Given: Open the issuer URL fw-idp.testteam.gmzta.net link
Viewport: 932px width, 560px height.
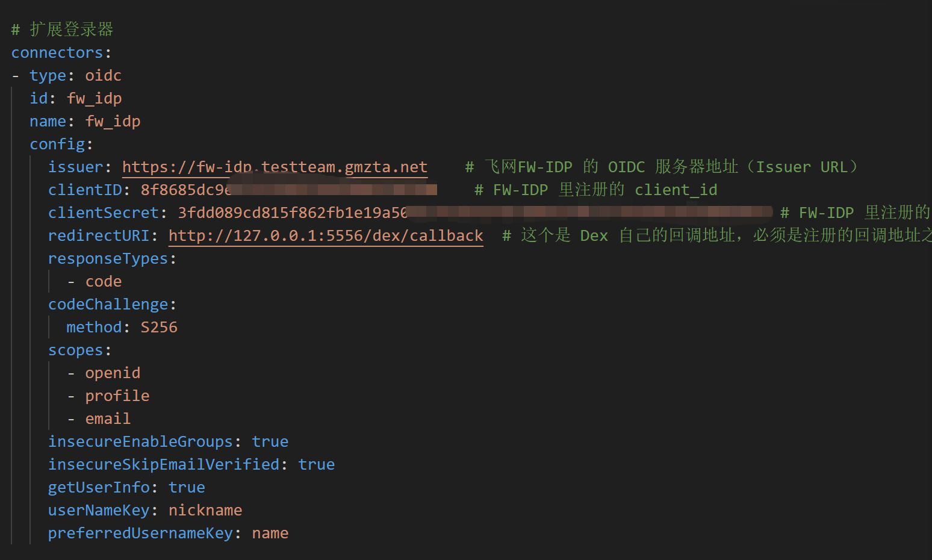Looking at the screenshot, I should (275, 167).
